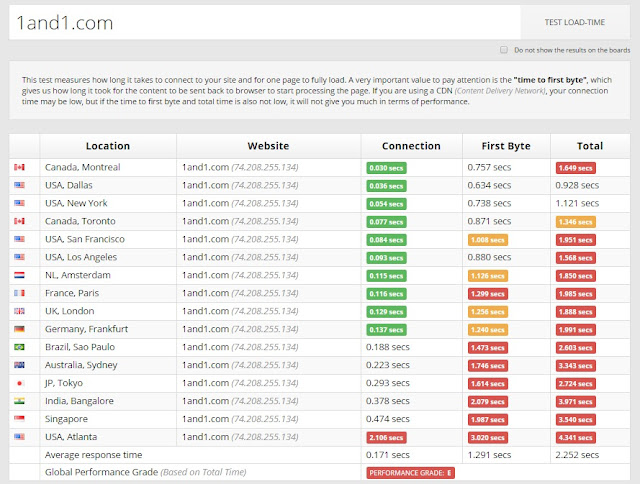Click Australia flag in Sydney row
Image resolution: width=640 pixels, height=484 pixels.
(x=19, y=365)
